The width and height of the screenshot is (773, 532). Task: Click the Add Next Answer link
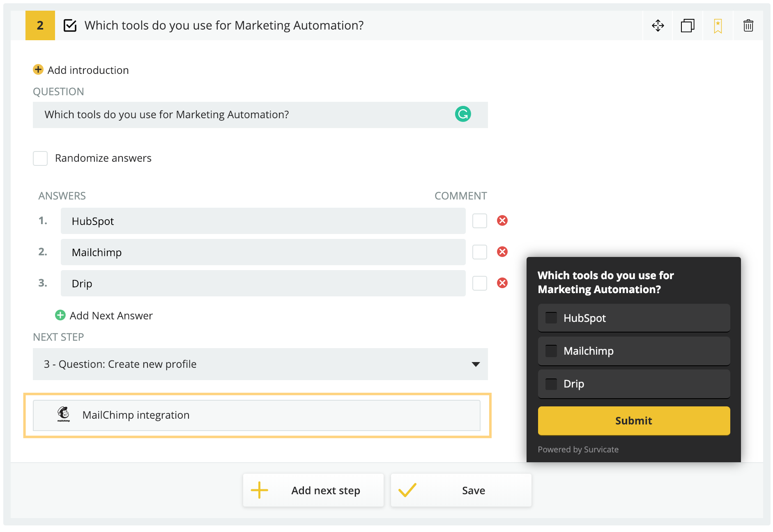pyautogui.click(x=111, y=316)
